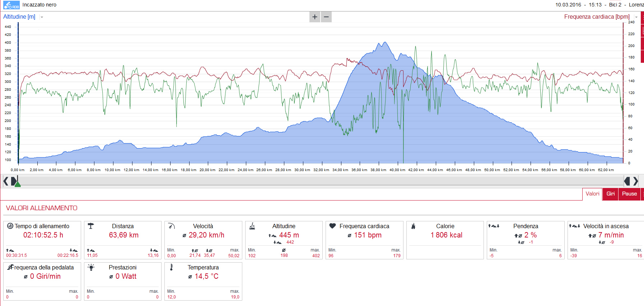Click the thermometer icon in Temperatura card
This screenshot has height=306, width=644.
click(x=172, y=267)
